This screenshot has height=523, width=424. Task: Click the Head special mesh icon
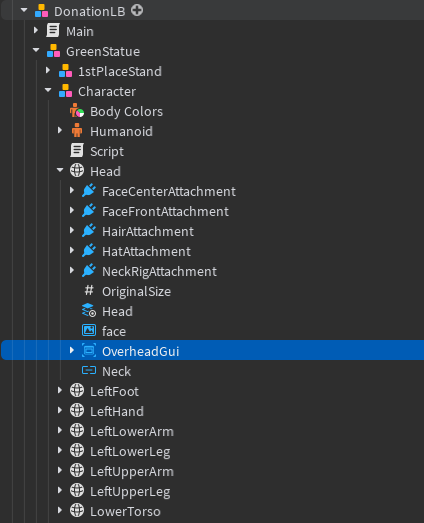(x=89, y=311)
